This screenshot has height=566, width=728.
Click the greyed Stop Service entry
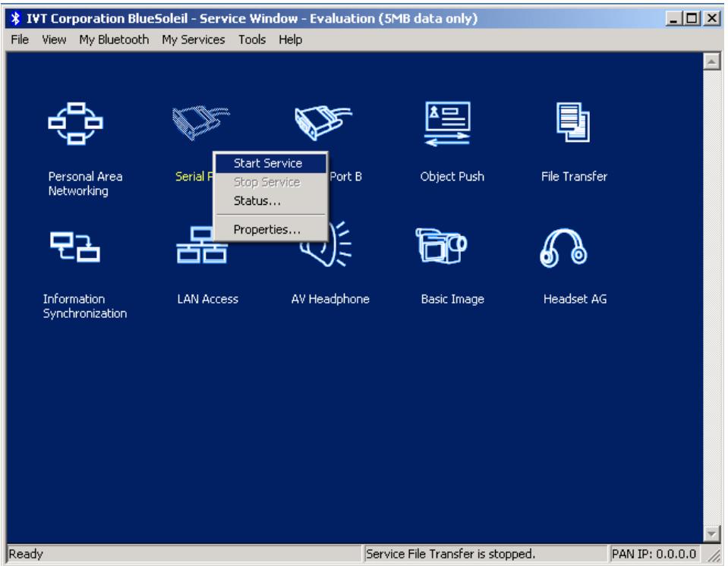pyautogui.click(x=271, y=182)
